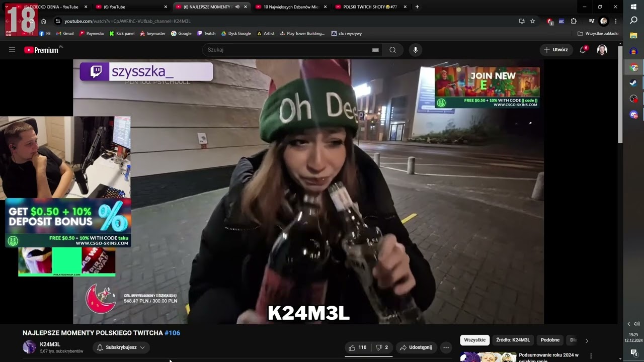Open the on-screen keyboard in search box
Image resolution: width=644 pixels, height=362 pixels.
375,50
